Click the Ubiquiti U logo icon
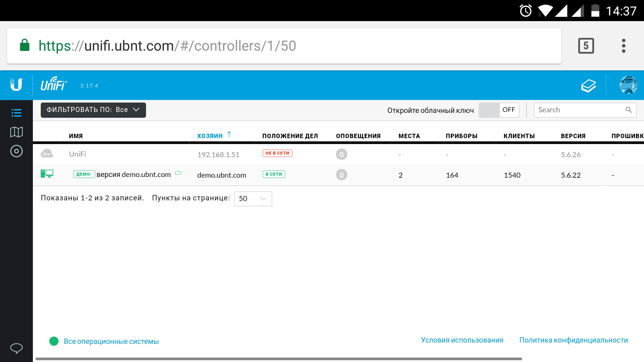The height and width of the screenshot is (362, 644). [16, 85]
